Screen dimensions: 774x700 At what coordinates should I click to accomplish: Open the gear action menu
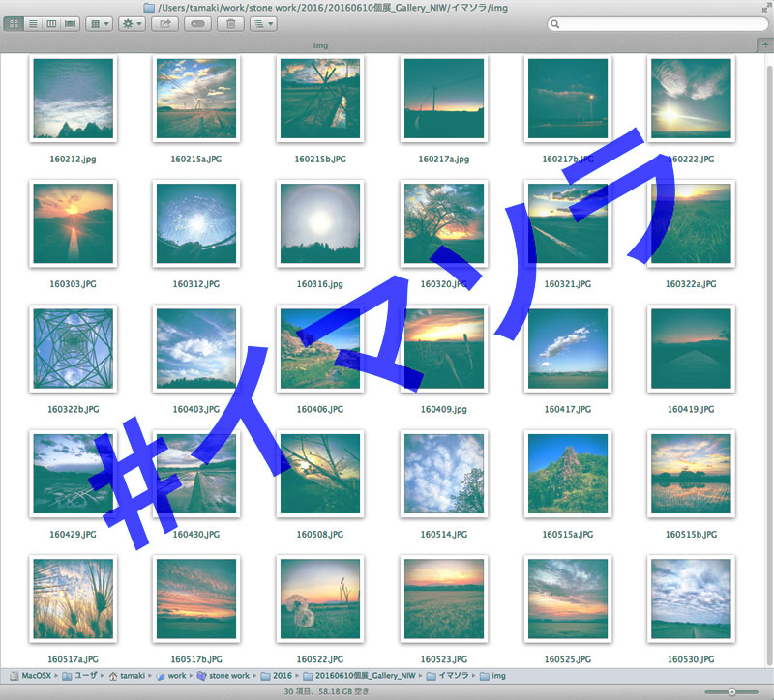(x=131, y=24)
